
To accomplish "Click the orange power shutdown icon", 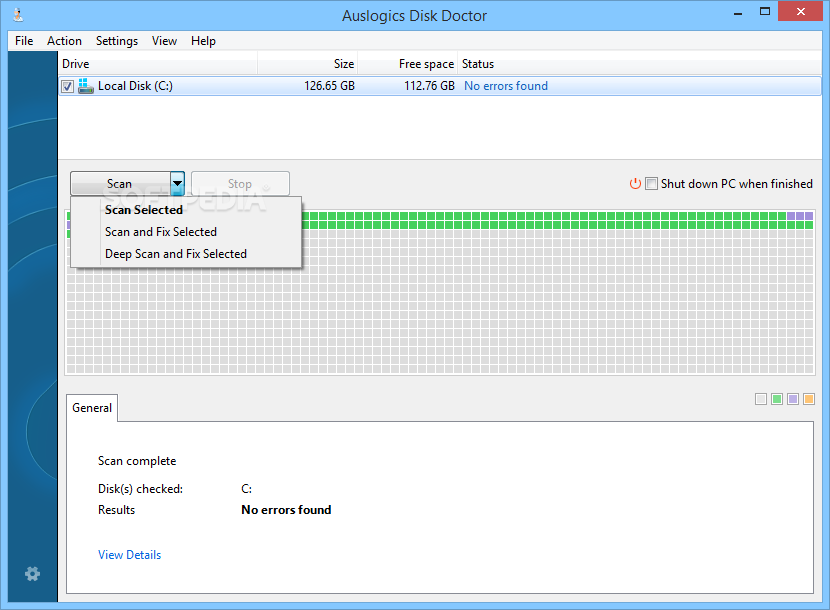I will click(635, 184).
